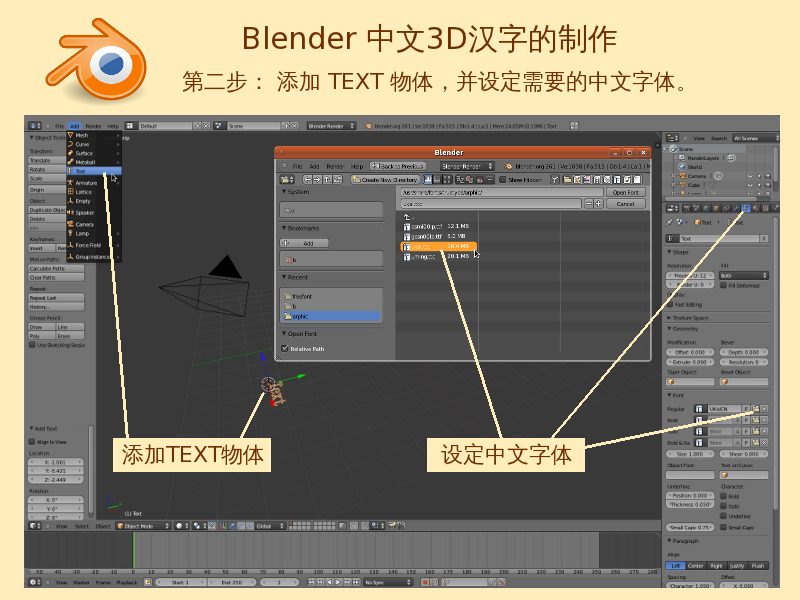The image size is (800, 600).
Task: Refresh the file list icon
Action: click(x=337, y=180)
